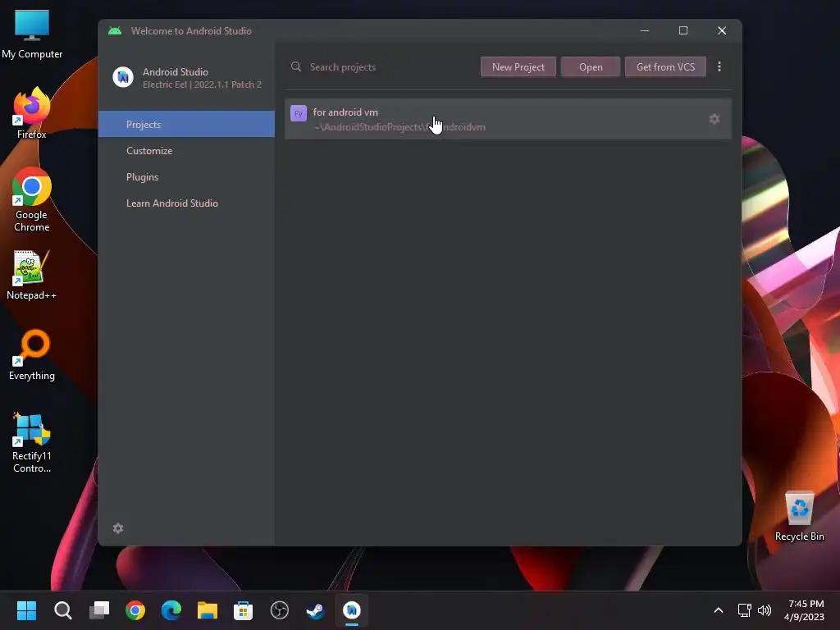The width and height of the screenshot is (840, 630).
Task: Maximize the Android Studio welcome window
Action: [x=683, y=30]
